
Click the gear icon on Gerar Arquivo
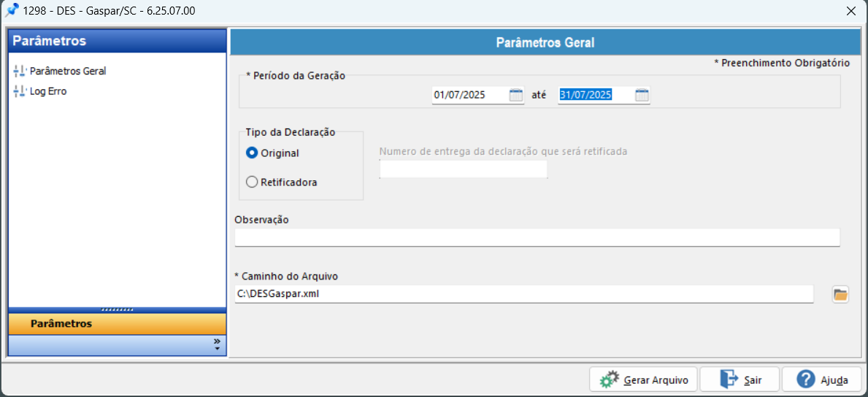tap(609, 379)
